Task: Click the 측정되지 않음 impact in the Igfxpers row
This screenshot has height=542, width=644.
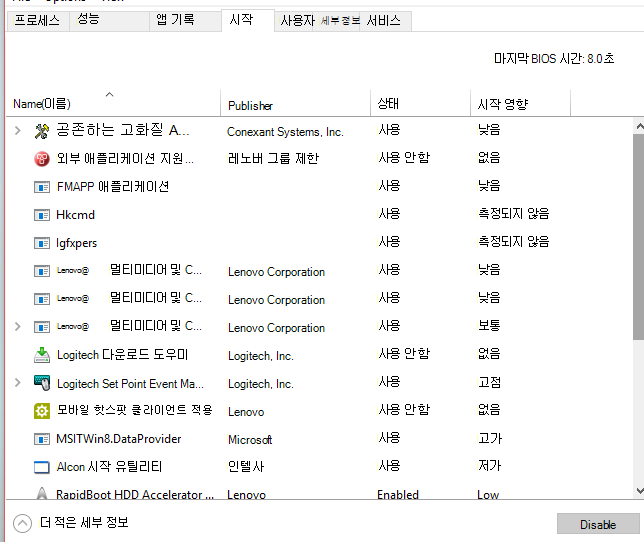Action: [513, 242]
